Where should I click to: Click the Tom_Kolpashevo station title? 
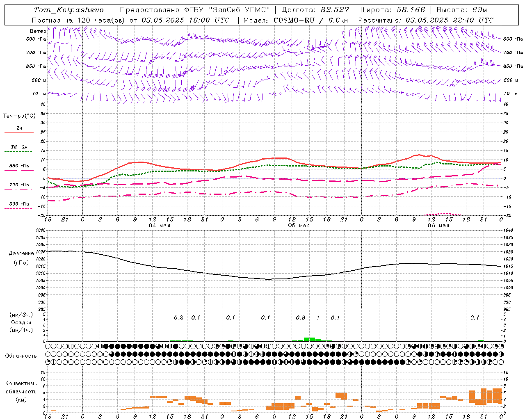click(69, 10)
